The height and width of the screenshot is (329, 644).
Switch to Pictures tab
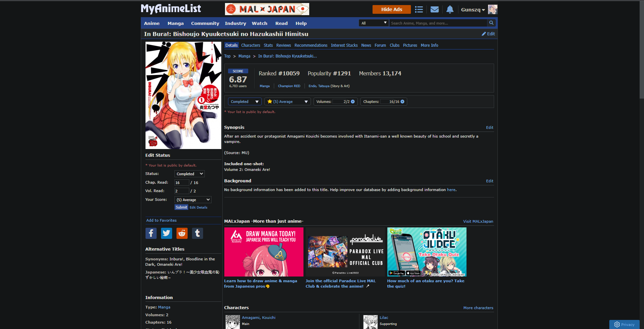point(410,45)
